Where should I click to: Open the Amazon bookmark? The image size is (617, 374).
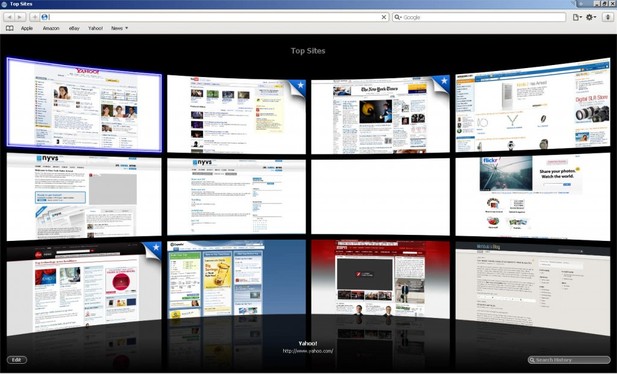click(51, 28)
